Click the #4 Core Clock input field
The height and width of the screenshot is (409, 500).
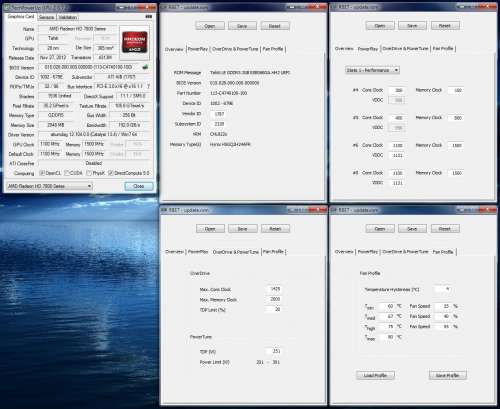(397, 90)
